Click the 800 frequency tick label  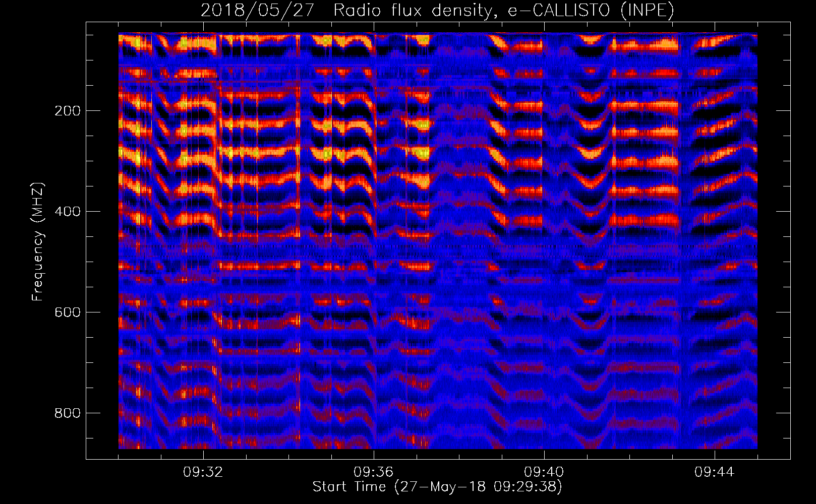67,413
